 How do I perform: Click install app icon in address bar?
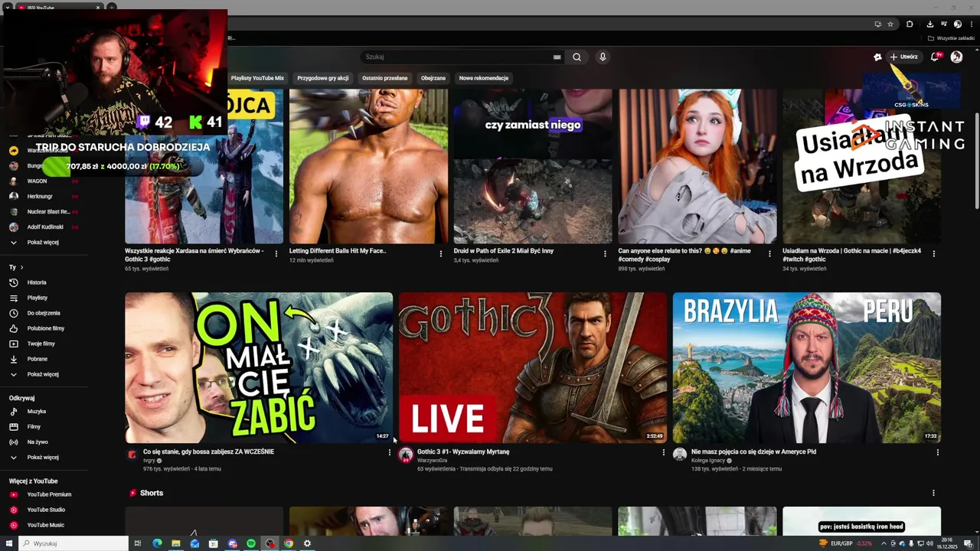[877, 24]
